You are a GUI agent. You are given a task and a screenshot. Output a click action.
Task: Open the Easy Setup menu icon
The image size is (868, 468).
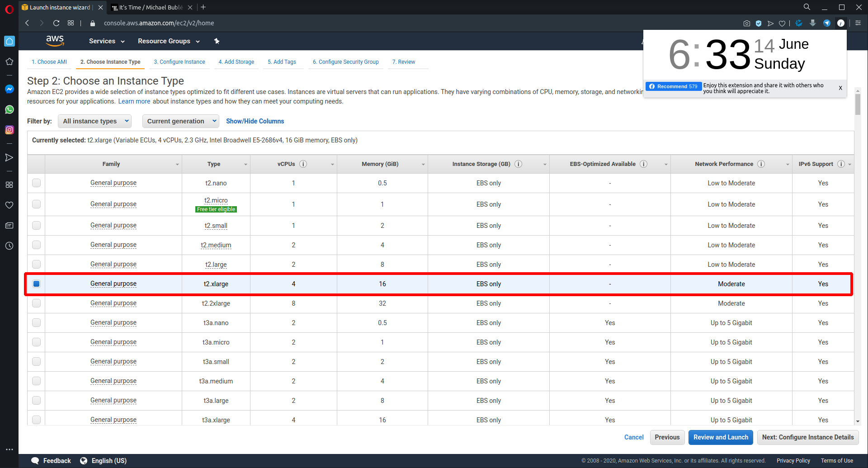(x=858, y=23)
